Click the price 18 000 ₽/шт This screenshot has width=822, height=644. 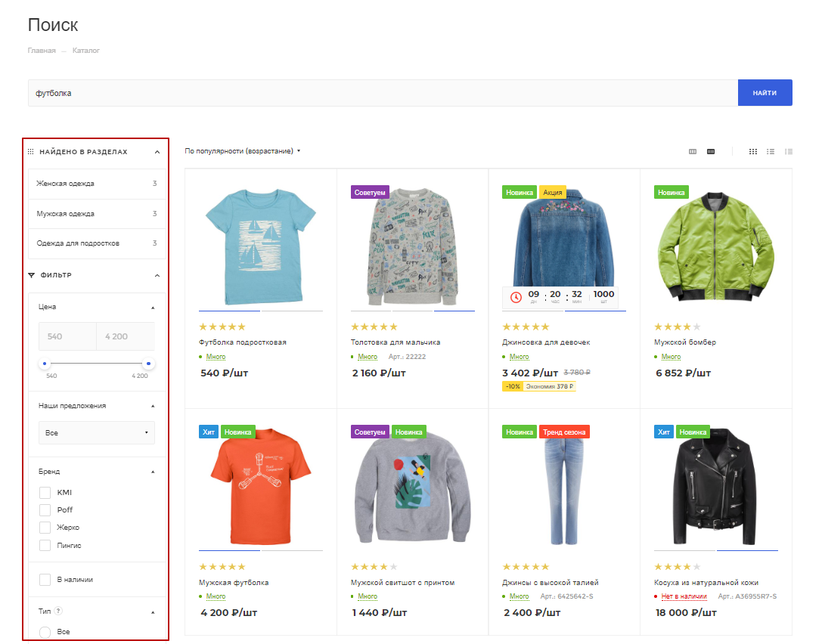[686, 612]
